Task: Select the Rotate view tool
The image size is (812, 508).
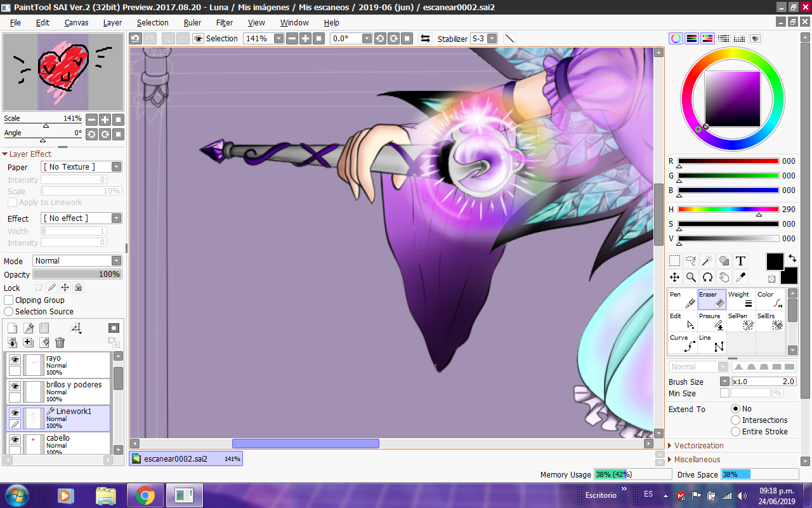Action: click(707, 277)
